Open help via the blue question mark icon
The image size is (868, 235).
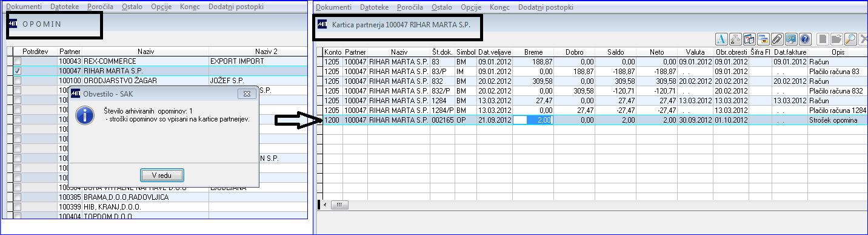pyautogui.click(x=805, y=39)
